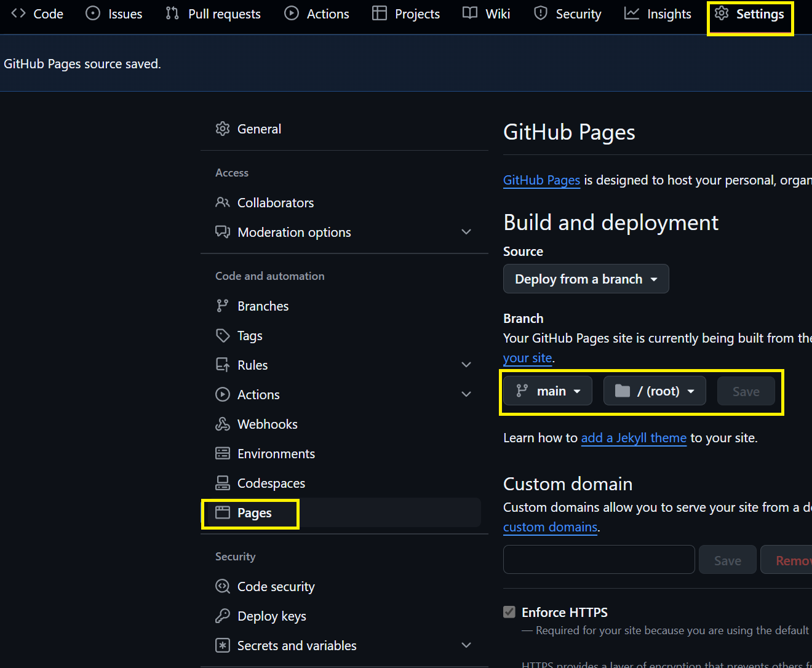Screen dimensions: 812x668
Task: Open the Projects tab
Action: 406,14
